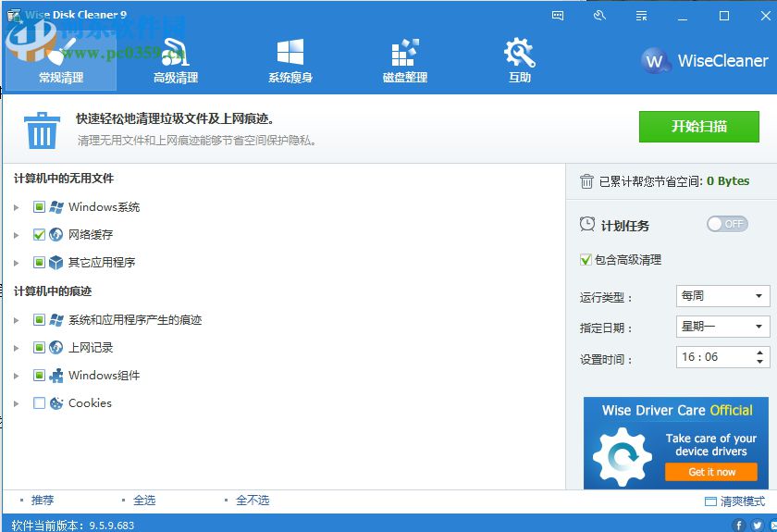The width and height of the screenshot is (777, 532).
Task: Increase the scheduled time with up arrow
Action: [760, 353]
